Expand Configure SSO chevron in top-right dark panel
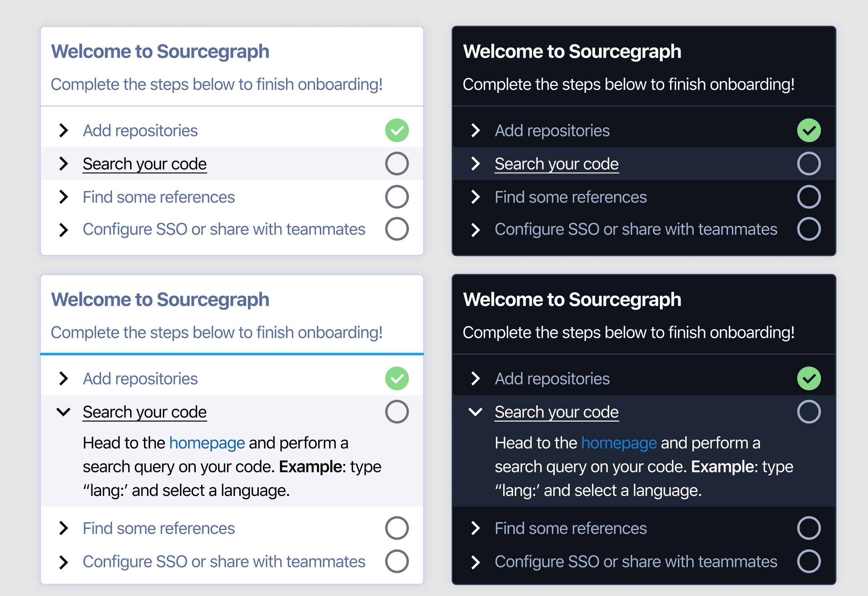The width and height of the screenshot is (868, 596). 475,229
